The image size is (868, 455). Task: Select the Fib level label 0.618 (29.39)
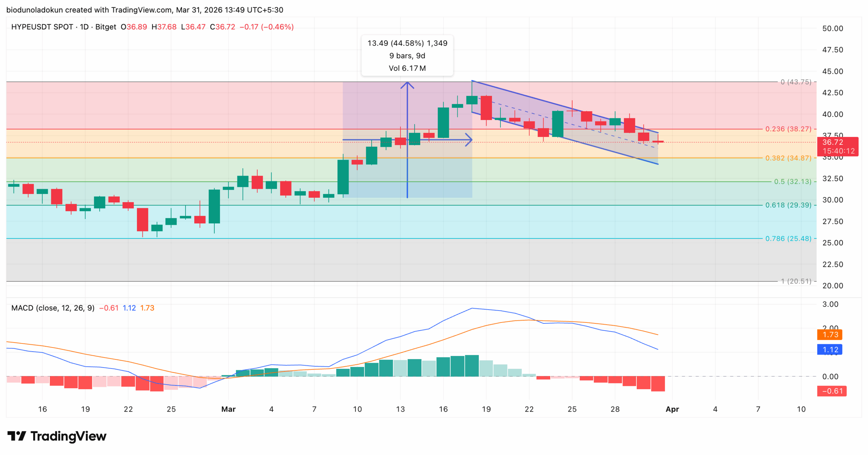click(788, 205)
